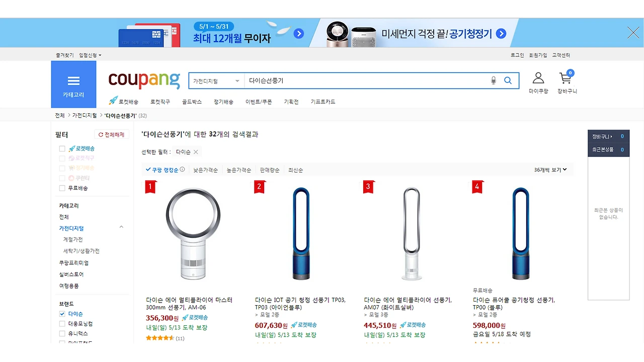The height and width of the screenshot is (362, 644).
Task: Open the 카테고리 hamburger menu
Action: point(73,81)
